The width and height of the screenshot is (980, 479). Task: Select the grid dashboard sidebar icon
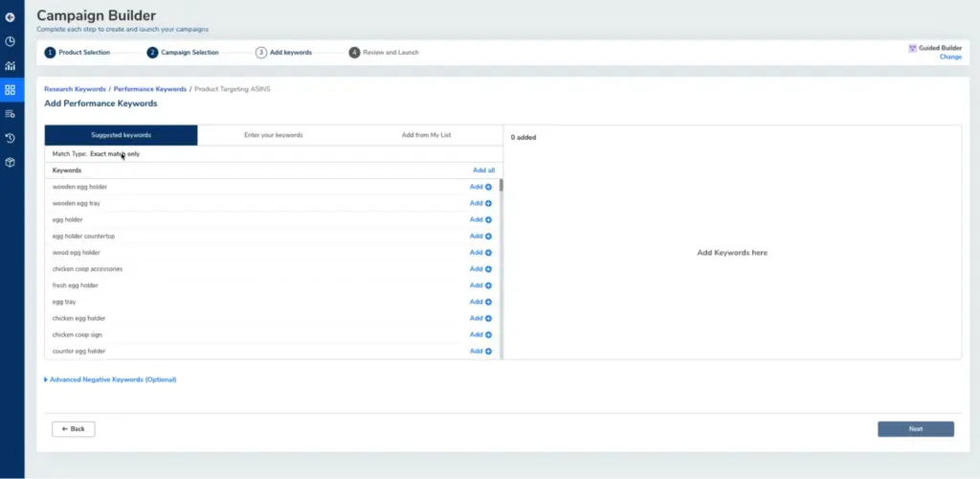pos(10,90)
